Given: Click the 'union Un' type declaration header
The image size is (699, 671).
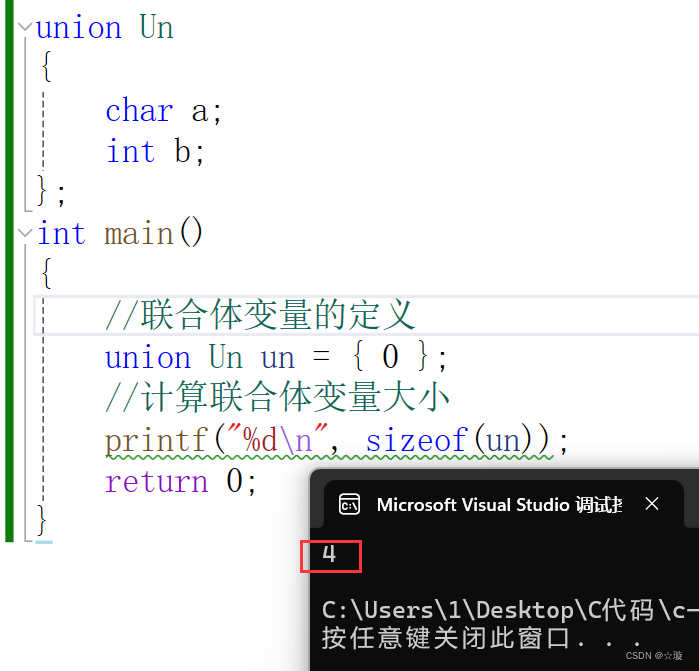Looking at the screenshot, I should coord(104,27).
